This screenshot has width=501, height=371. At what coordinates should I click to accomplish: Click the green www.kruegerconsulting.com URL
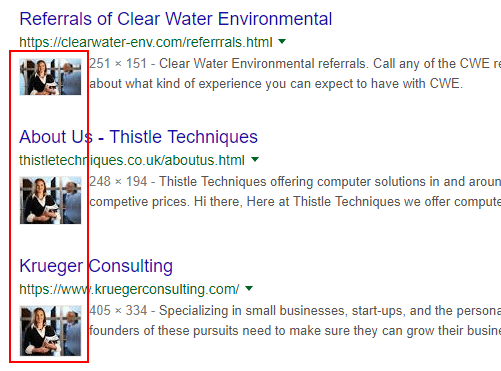tap(129, 289)
